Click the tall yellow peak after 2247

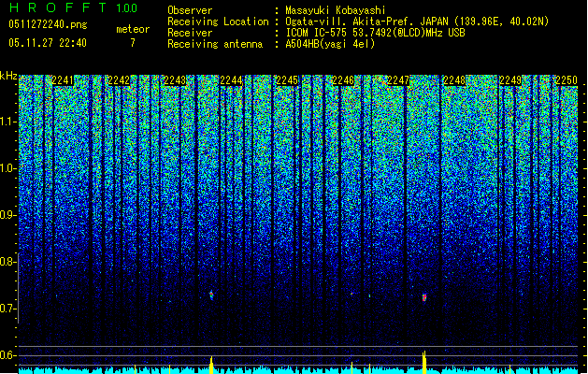[x=424, y=362]
